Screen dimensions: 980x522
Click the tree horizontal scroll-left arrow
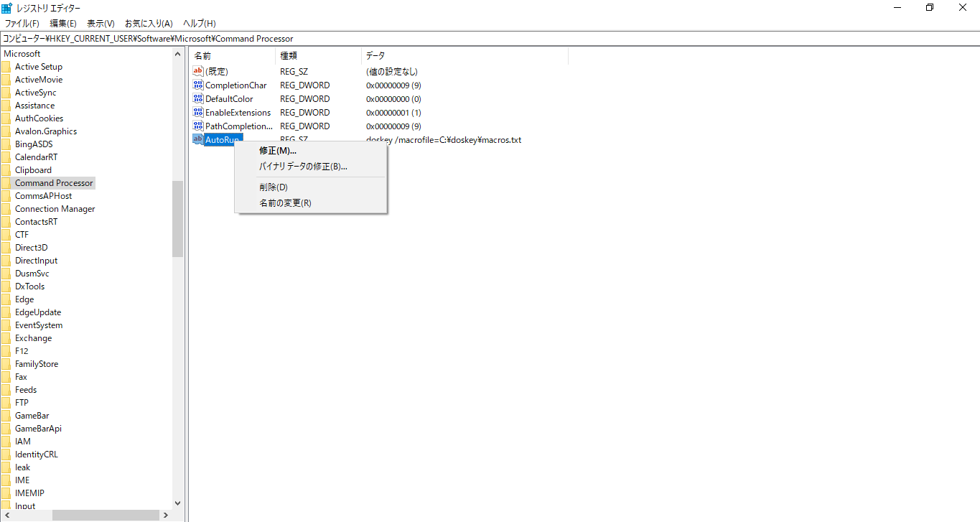click(6, 516)
